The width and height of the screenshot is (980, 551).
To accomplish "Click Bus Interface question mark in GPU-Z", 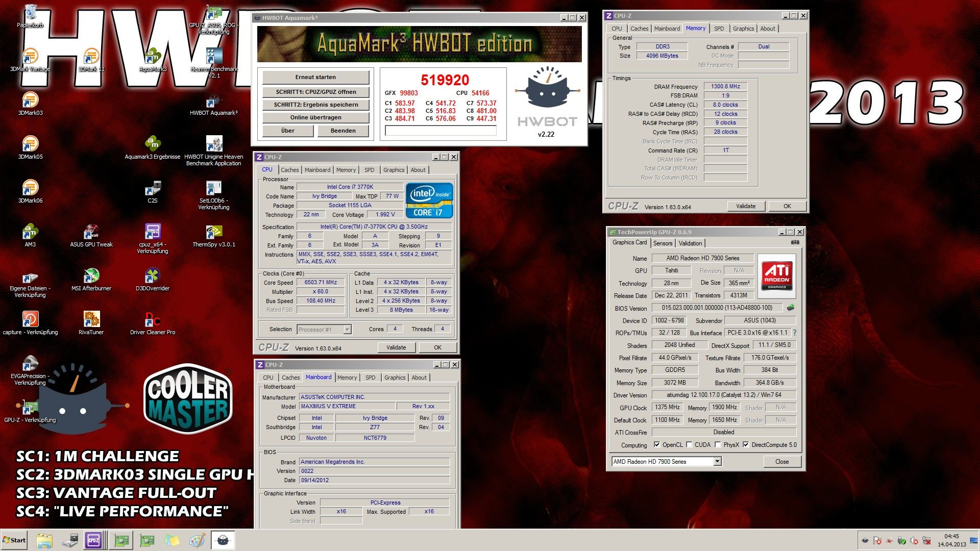I will coord(794,333).
